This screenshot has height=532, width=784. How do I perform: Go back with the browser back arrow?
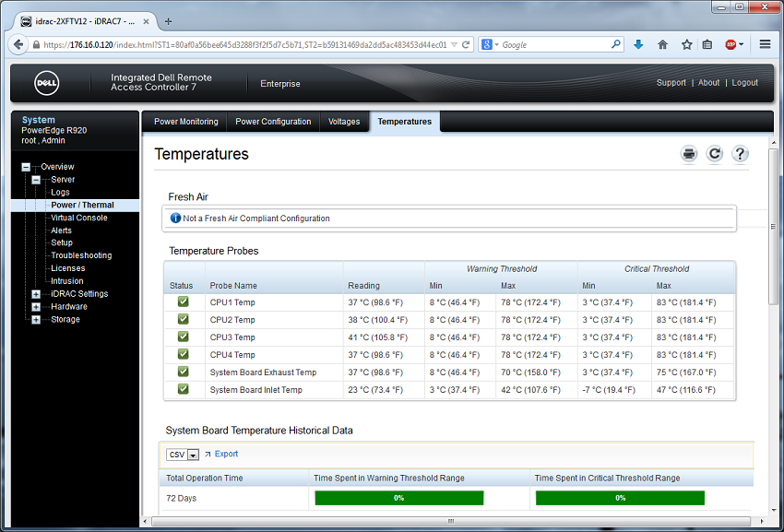coord(18,44)
